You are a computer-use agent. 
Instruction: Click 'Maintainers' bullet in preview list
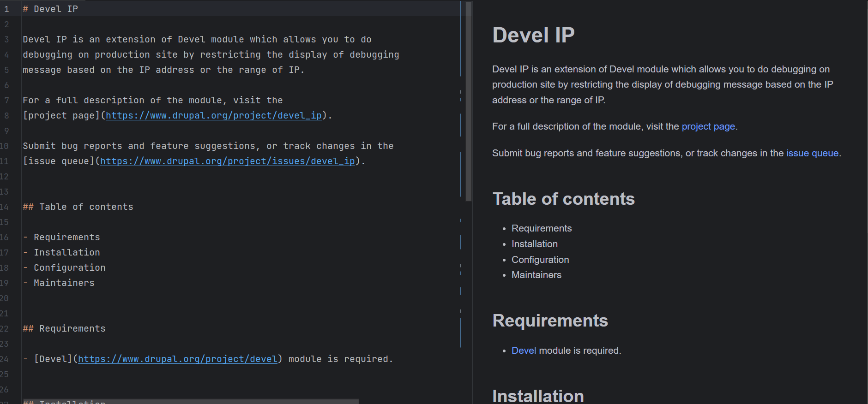[x=536, y=275]
